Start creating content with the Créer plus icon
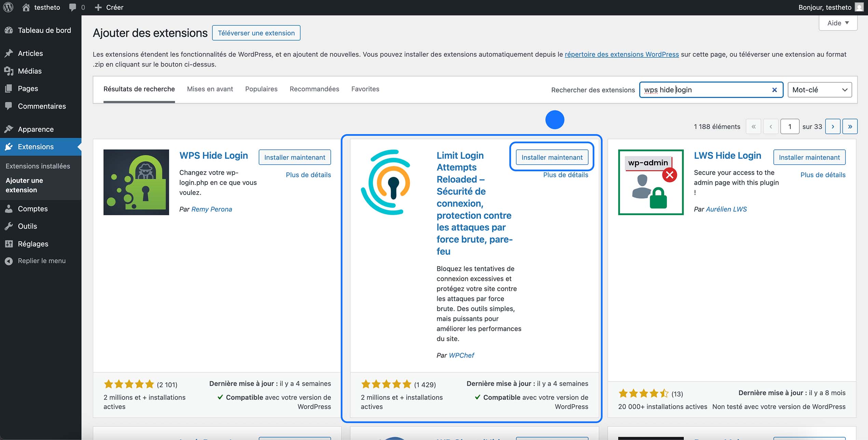 98,7
